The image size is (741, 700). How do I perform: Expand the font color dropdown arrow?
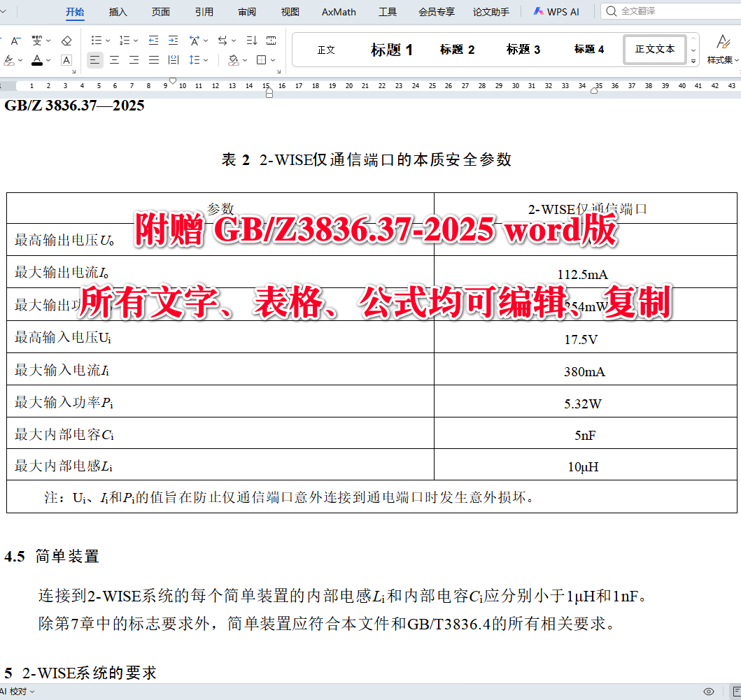(48, 60)
